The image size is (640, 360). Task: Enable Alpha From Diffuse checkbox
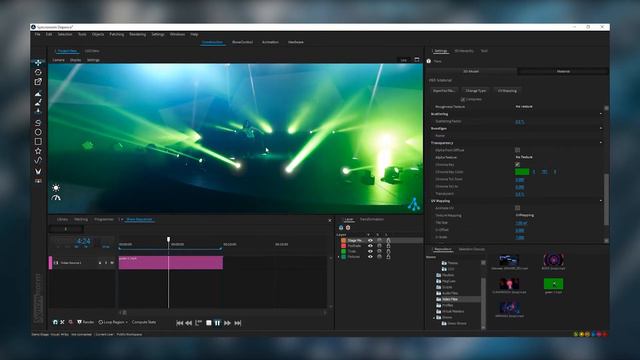(517, 150)
